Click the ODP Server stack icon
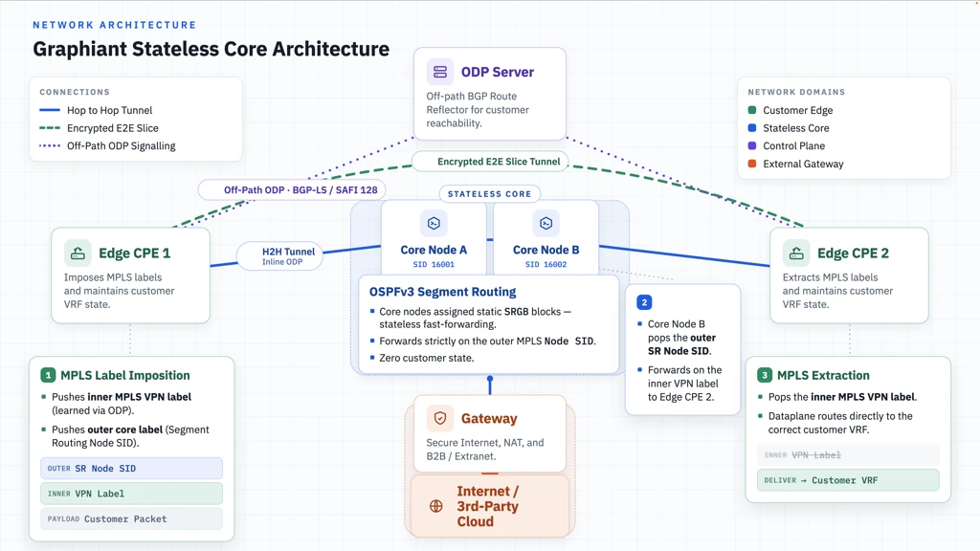The width and height of the screenshot is (980, 551). click(440, 72)
